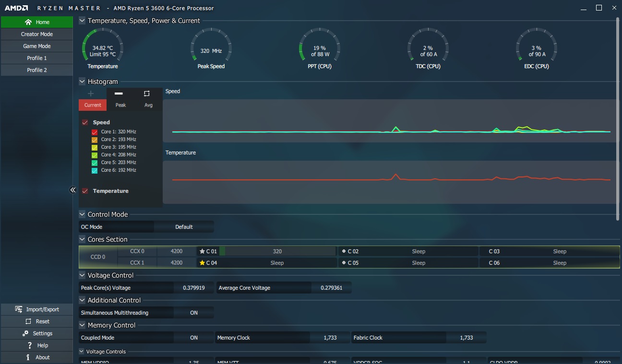Toggle the Core 6 checkbox
The width and height of the screenshot is (622, 364).
pyautogui.click(x=95, y=170)
